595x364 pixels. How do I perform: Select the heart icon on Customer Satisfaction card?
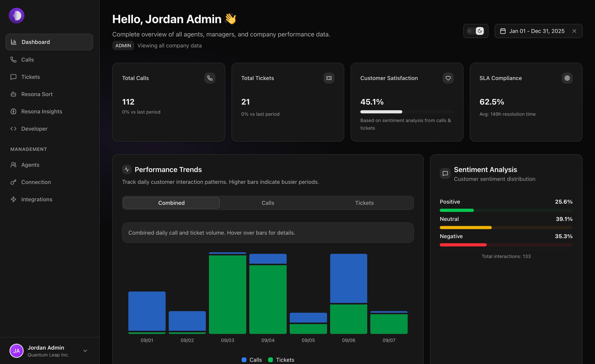(448, 78)
